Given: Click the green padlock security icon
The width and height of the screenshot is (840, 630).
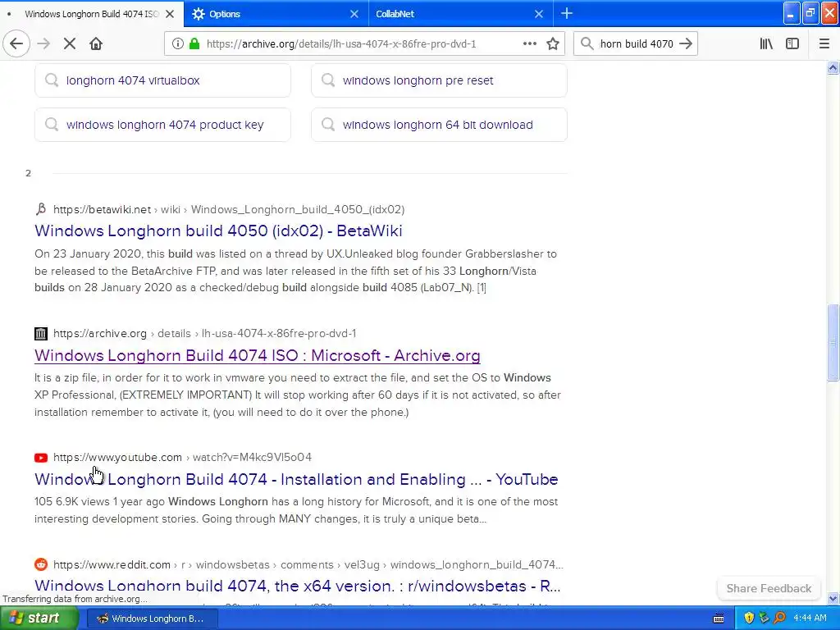Looking at the screenshot, I should click(194, 43).
